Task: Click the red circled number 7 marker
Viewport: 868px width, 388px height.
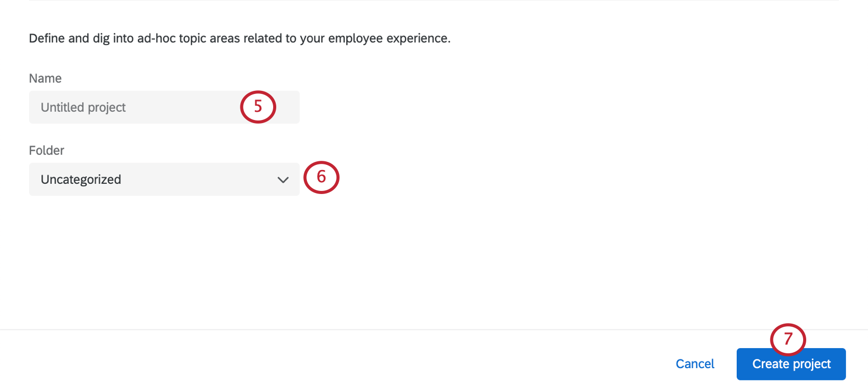Action: [788, 339]
